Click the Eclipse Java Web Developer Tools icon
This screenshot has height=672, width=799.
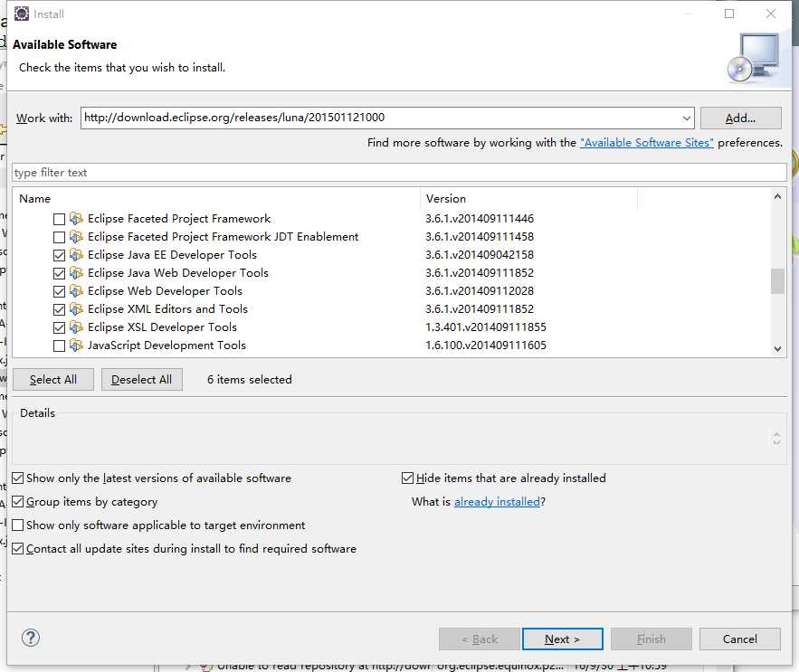pyautogui.click(x=76, y=273)
